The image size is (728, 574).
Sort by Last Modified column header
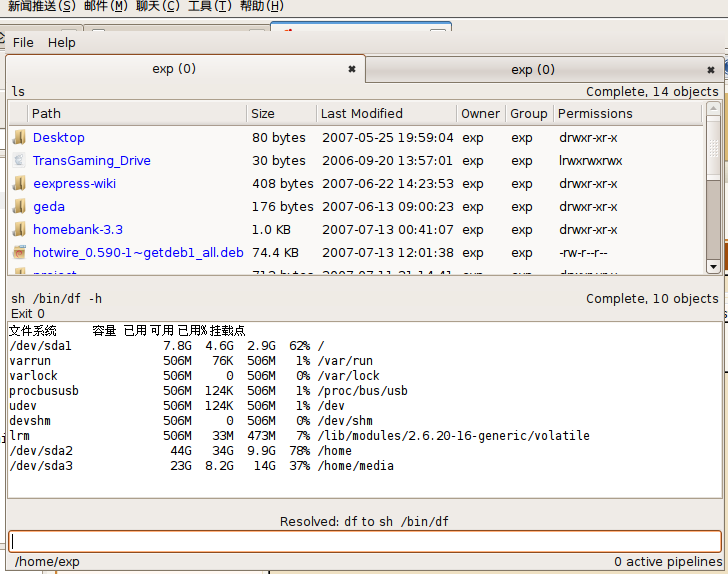coord(387,114)
